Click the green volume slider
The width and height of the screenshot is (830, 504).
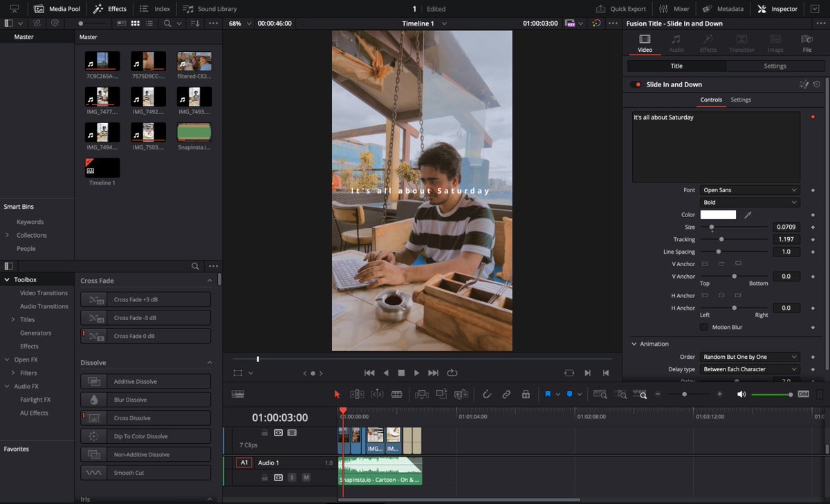772,394
